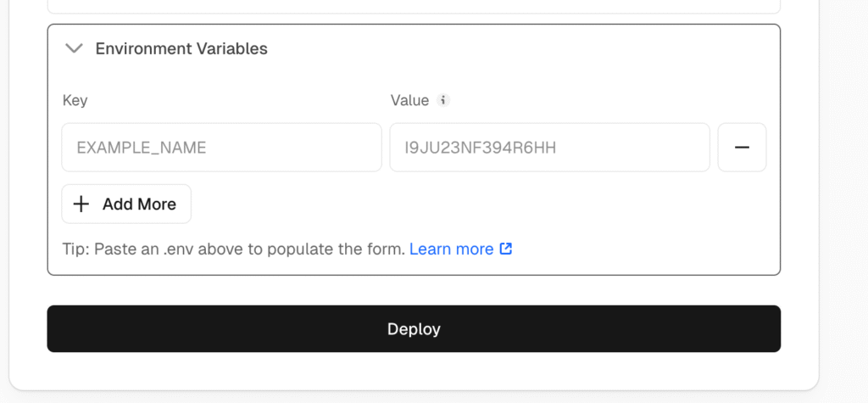The image size is (868, 403).
Task: Click the white card area below Deploy
Action: (414, 370)
